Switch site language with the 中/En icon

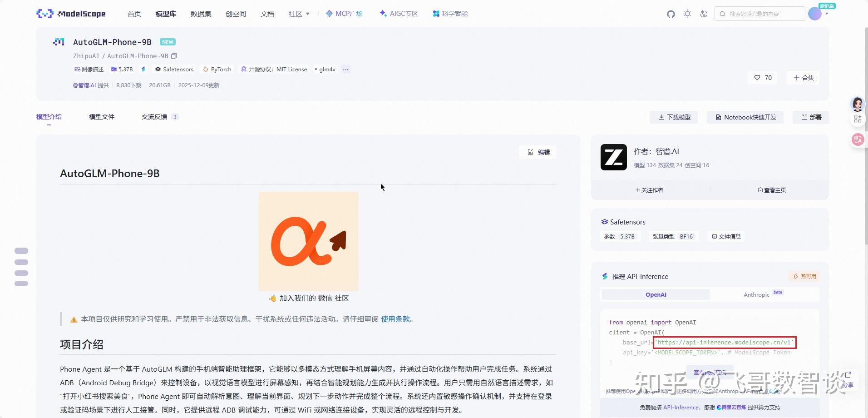(704, 14)
